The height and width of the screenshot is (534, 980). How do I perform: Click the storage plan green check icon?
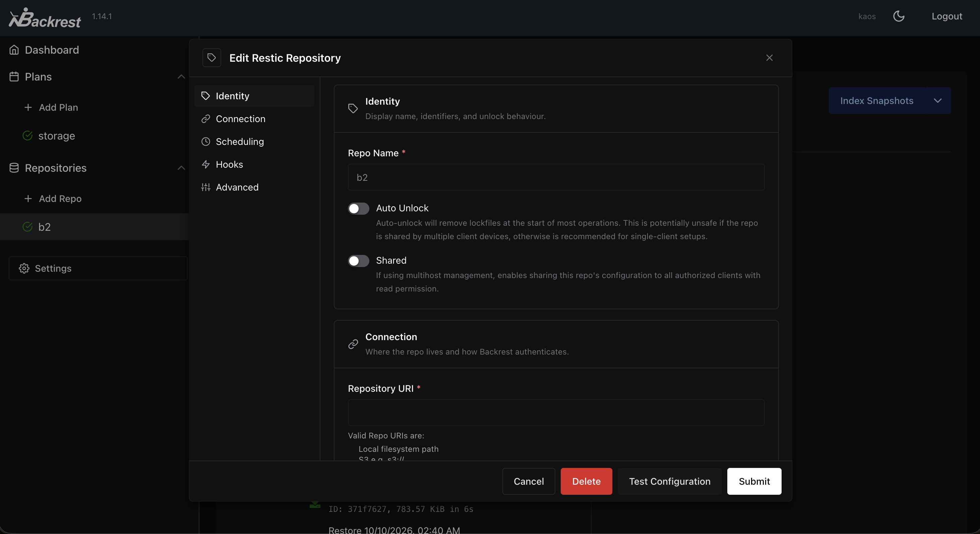pos(27,136)
